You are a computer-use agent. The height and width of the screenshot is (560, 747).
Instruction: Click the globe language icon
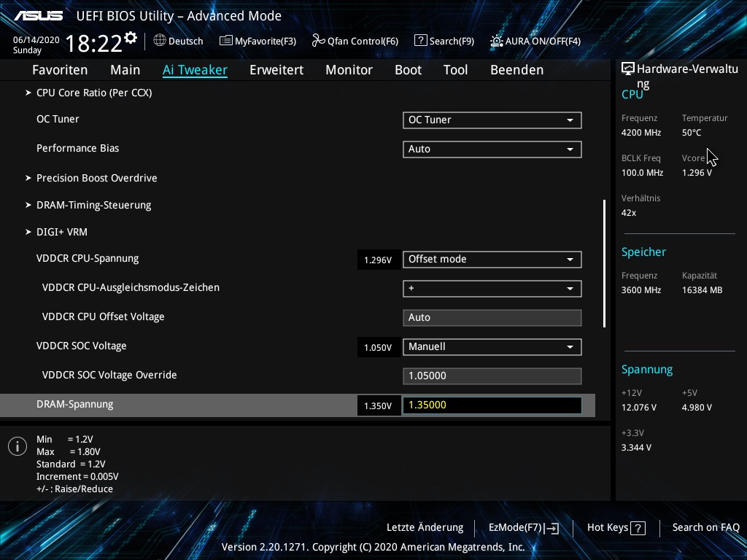point(160,41)
